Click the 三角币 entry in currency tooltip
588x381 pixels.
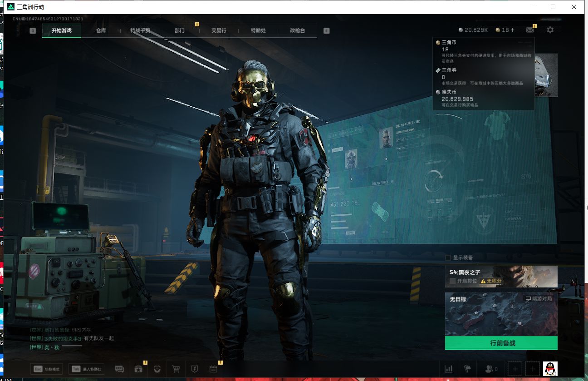484,52
